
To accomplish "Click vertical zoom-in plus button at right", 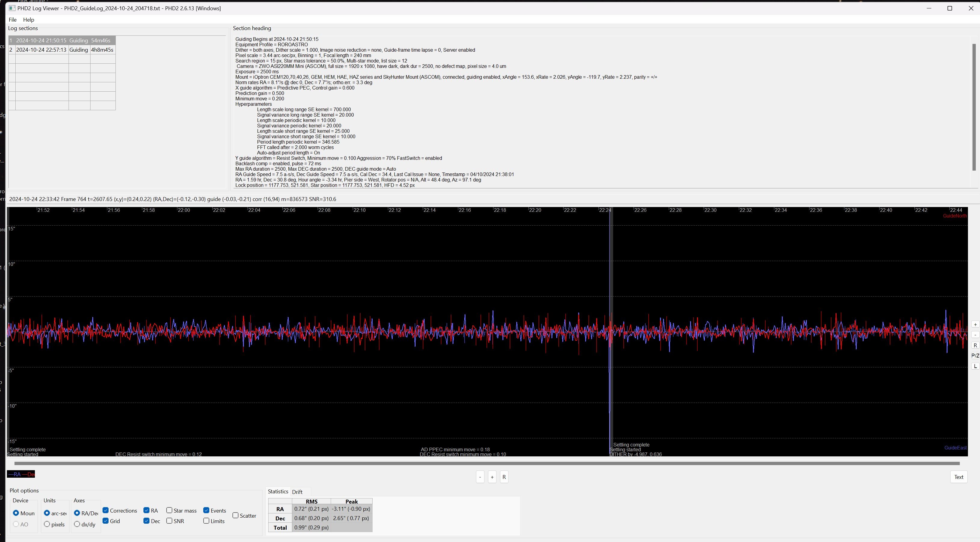I will pos(975,324).
